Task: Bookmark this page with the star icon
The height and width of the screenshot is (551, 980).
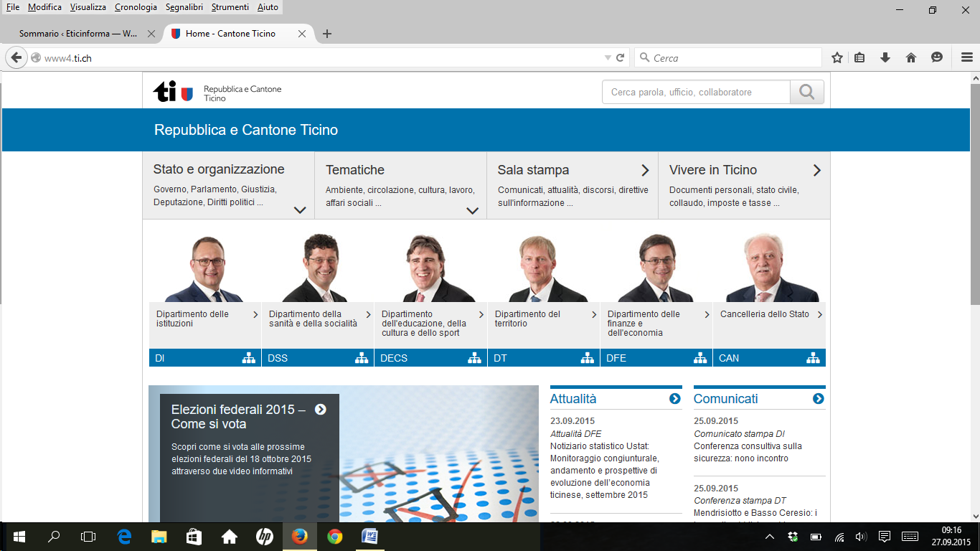Action: (837, 58)
